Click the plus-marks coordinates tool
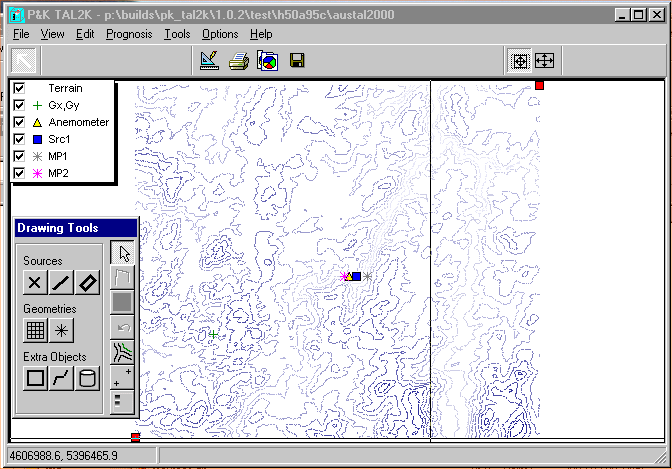 (x=123, y=378)
